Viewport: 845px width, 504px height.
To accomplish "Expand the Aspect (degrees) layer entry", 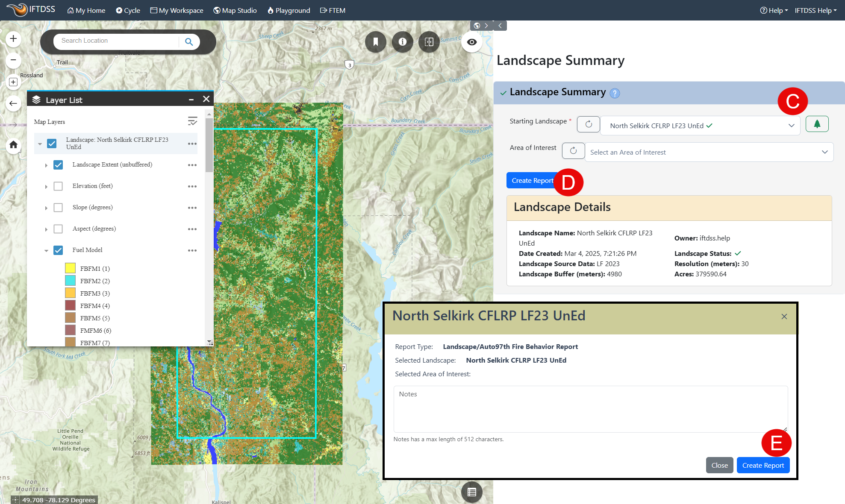I will click(47, 229).
